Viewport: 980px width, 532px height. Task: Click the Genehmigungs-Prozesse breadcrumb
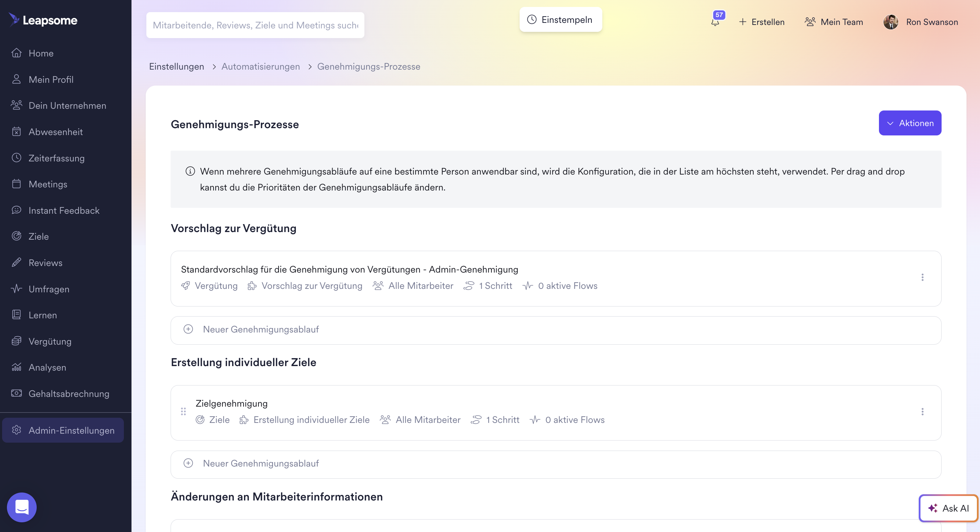369,66
